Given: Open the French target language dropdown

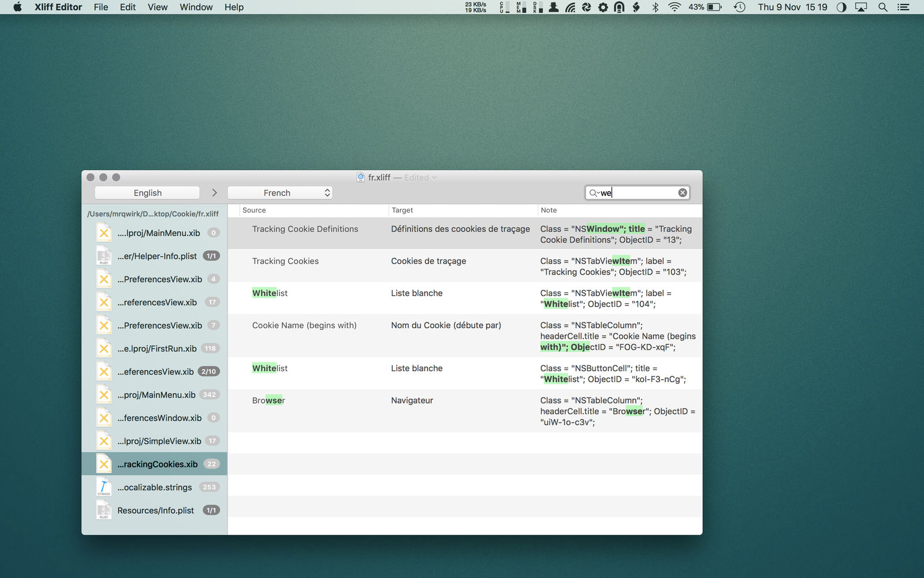Looking at the screenshot, I should 280,193.
